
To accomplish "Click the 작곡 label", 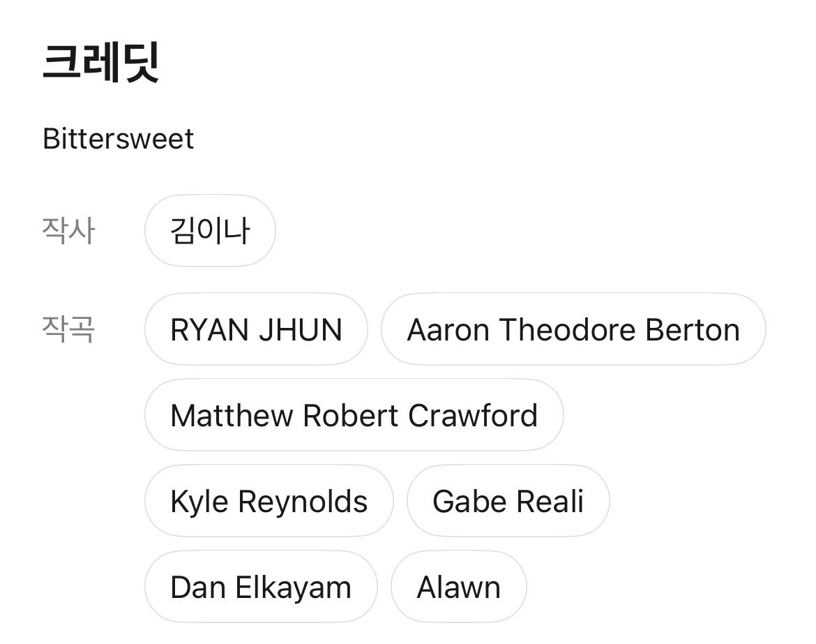I will click(x=68, y=328).
